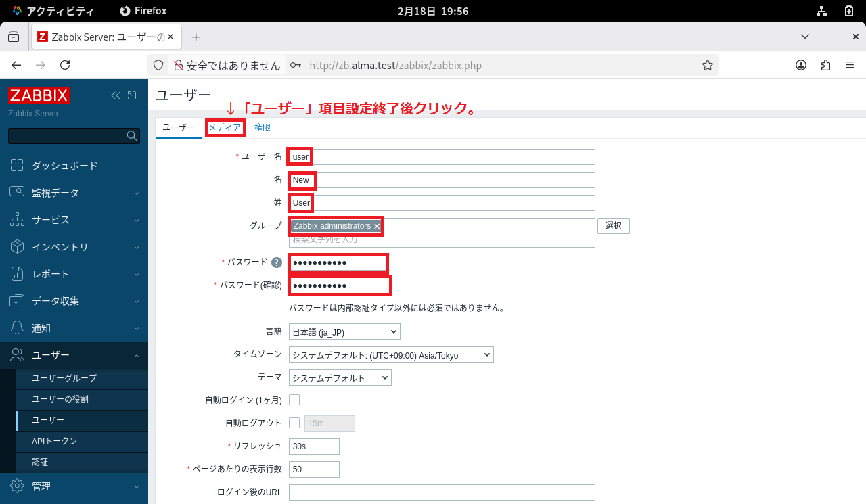Viewport: 866px width, 504px height.
Task: Click the 監視データ monitoring icon
Action: (17, 193)
